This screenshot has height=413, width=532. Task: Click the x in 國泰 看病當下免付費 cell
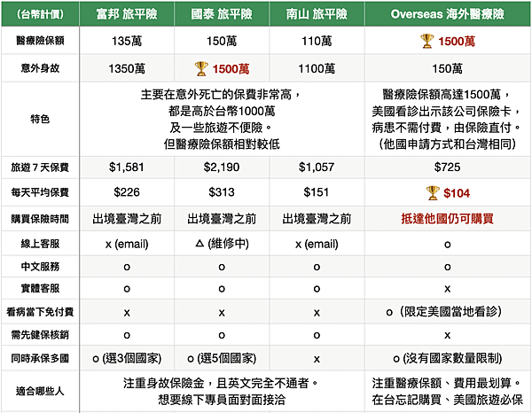(222, 313)
